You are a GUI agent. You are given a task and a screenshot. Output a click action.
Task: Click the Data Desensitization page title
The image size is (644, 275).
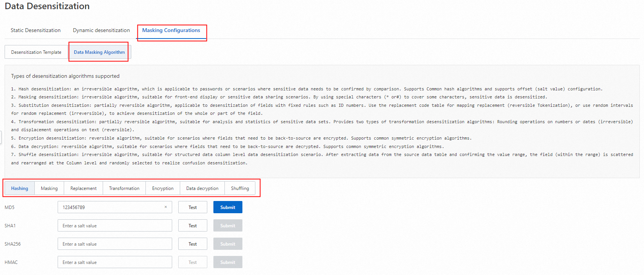click(x=47, y=6)
